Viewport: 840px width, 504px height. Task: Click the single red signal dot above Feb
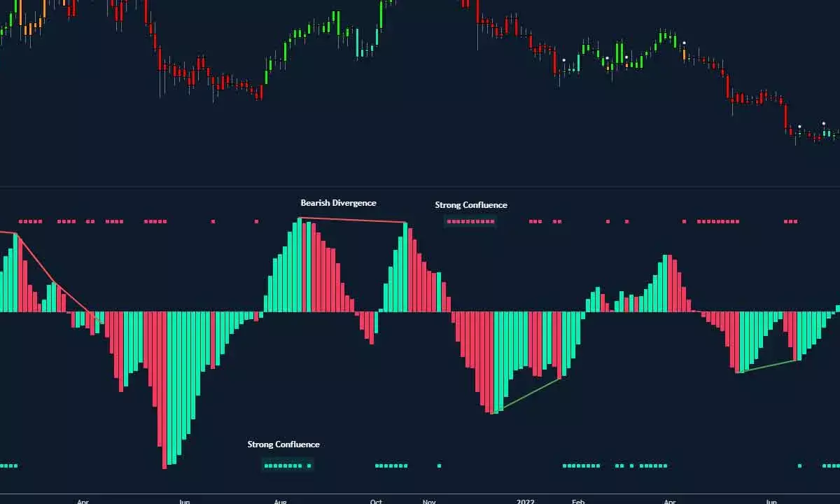click(607, 221)
